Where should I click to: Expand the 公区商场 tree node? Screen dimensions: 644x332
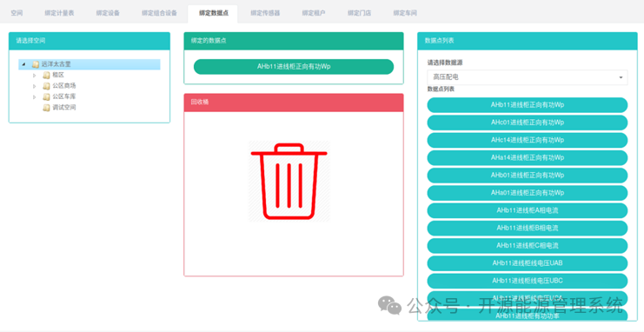tap(35, 86)
